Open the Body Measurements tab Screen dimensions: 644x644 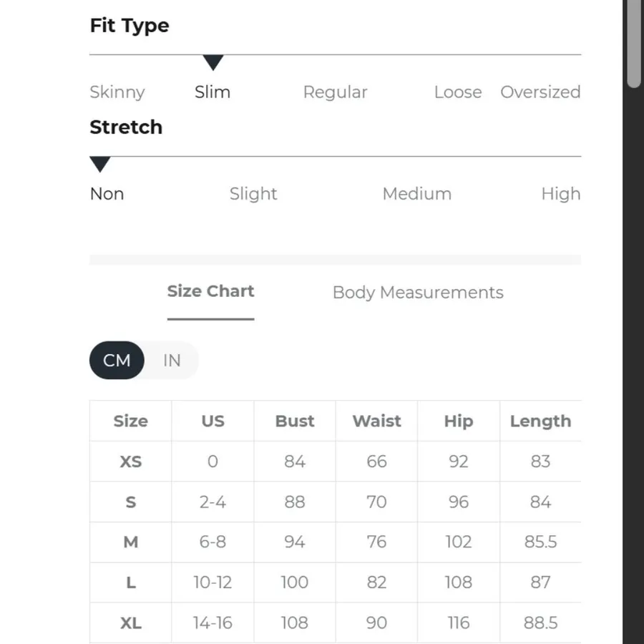[418, 293]
